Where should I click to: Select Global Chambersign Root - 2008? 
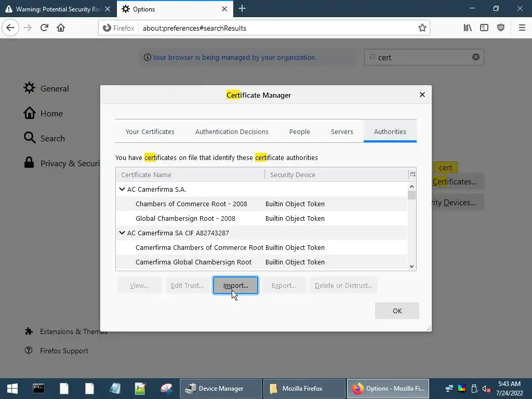[x=262, y=218]
